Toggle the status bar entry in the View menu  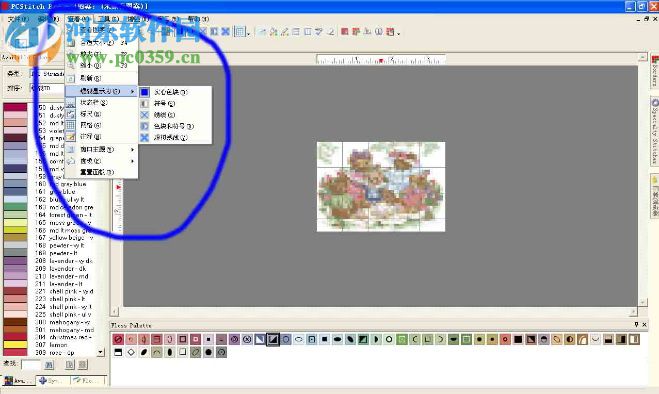101,102
